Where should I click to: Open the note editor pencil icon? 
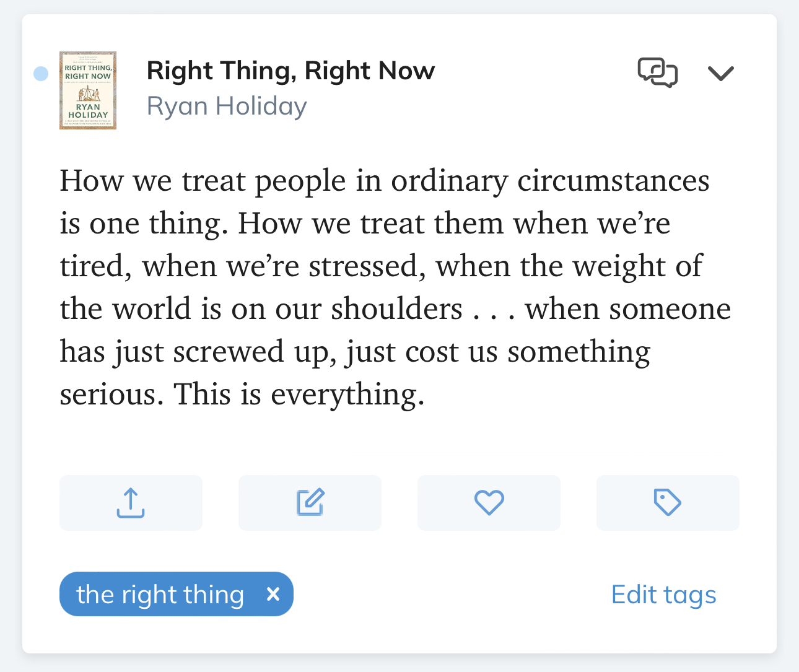click(310, 503)
